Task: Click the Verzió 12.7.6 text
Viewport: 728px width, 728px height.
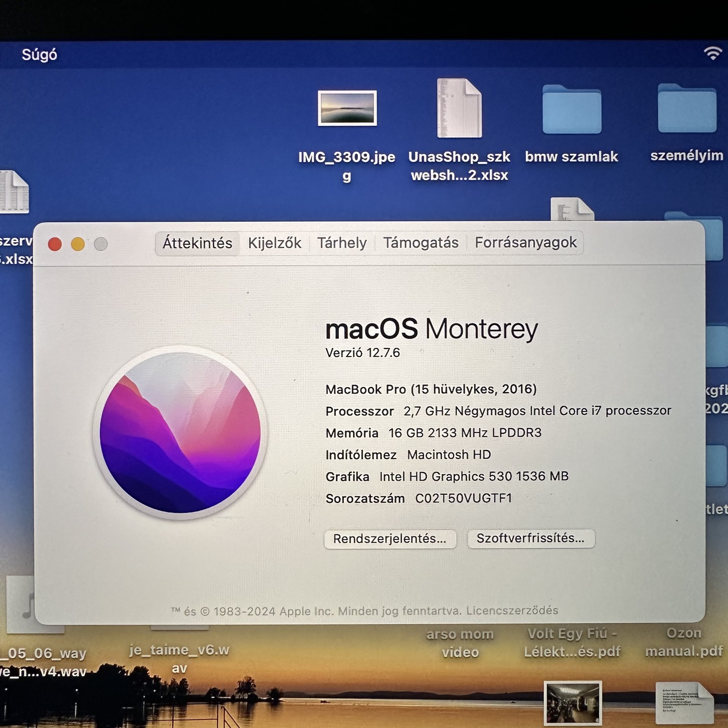Action: pyautogui.click(x=362, y=353)
